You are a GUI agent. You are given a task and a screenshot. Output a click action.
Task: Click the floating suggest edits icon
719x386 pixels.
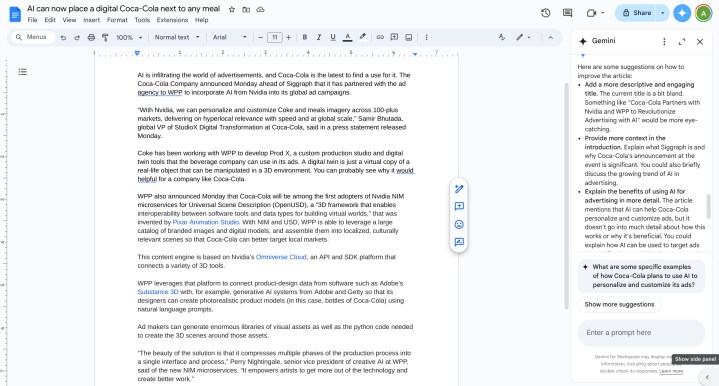pyautogui.click(x=459, y=242)
